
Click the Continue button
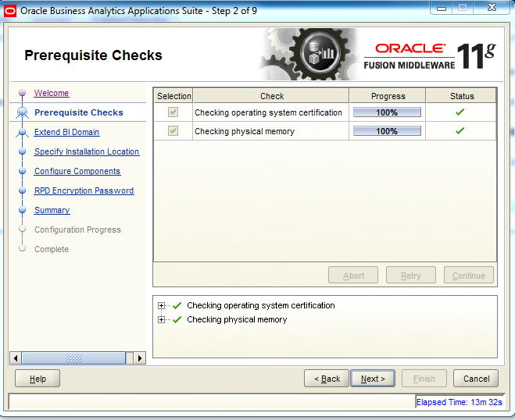coord(469,275)
